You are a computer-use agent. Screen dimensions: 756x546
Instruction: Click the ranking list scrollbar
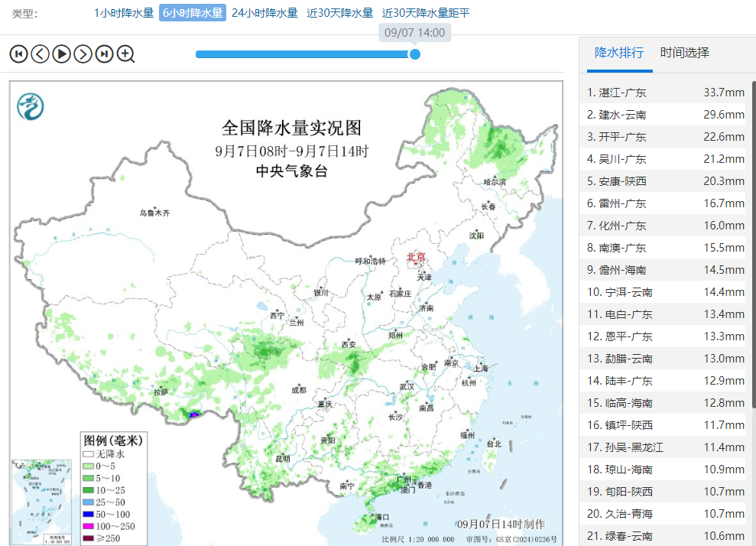tap(753, 245)
